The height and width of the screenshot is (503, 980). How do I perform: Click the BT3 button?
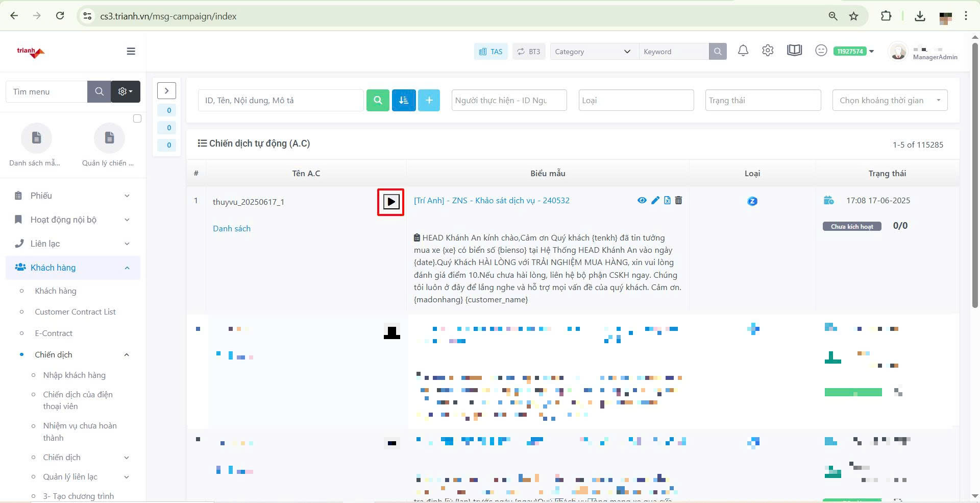tap(529, 52)
